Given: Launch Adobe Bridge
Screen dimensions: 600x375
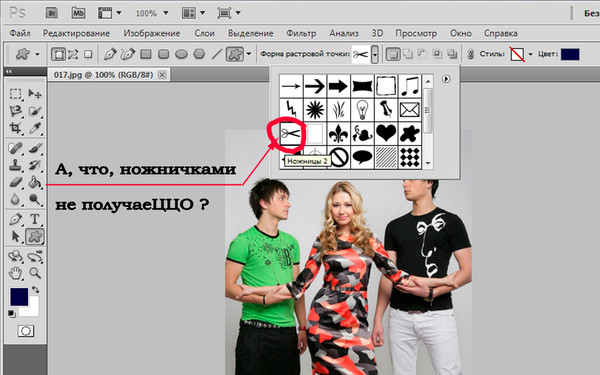Looking at the screenshot, I should [52, 13].
